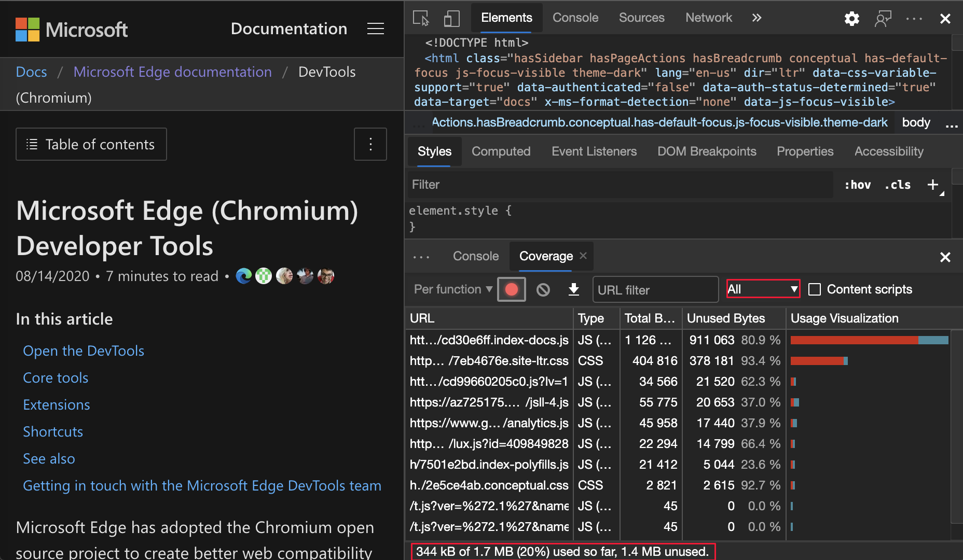963x560 pixels.
Task: Click the styles Filter field
Action: (621, 185)
